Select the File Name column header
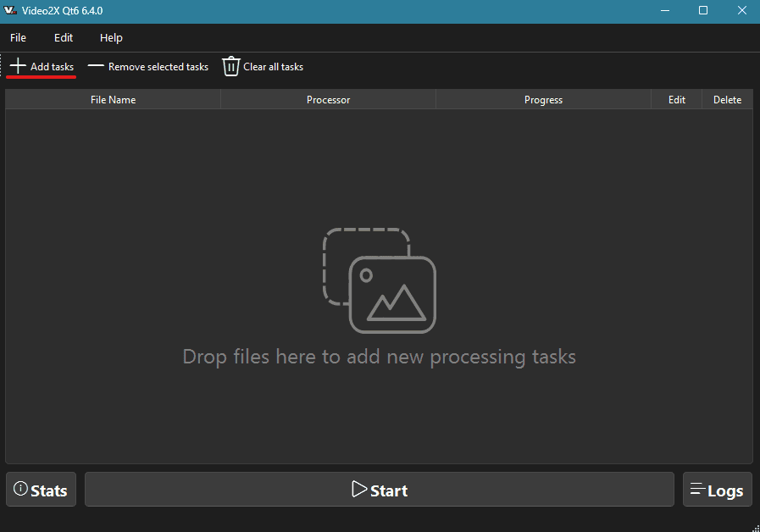 pyautogui.click(x=113, y=100)
